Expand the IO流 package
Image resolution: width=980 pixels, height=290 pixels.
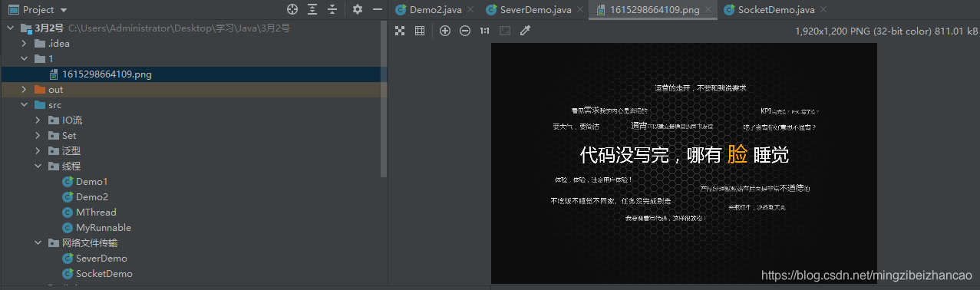pos(38,120)
